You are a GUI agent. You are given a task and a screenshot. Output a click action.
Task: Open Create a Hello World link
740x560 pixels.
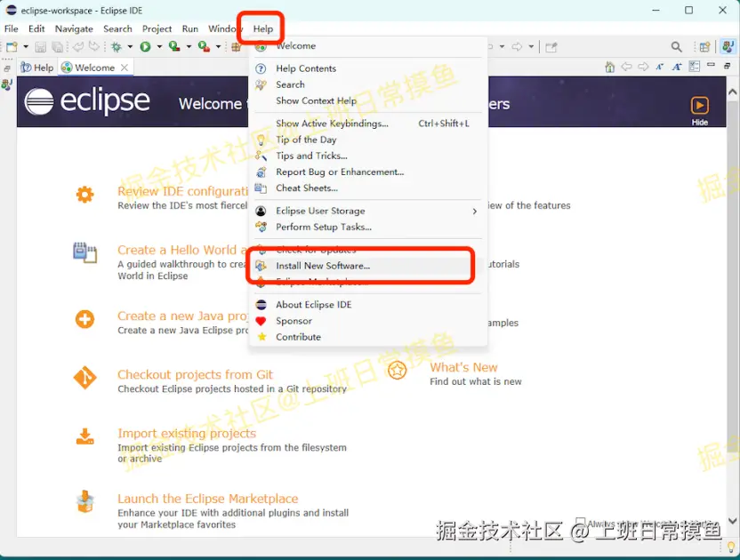181,250
